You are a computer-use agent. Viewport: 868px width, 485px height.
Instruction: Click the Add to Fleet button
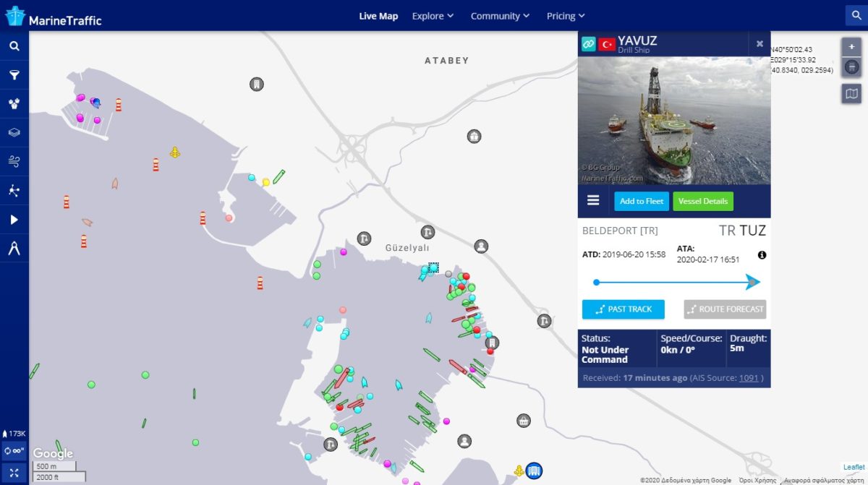pyautogui.click(x=642, y=201)
